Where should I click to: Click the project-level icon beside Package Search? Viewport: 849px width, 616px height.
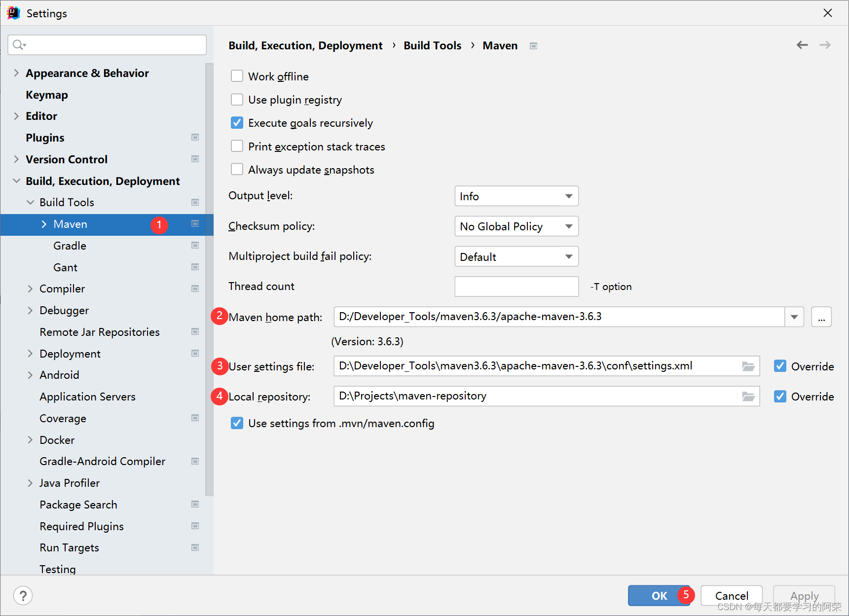pyautogui.click(x=195, y=504)
